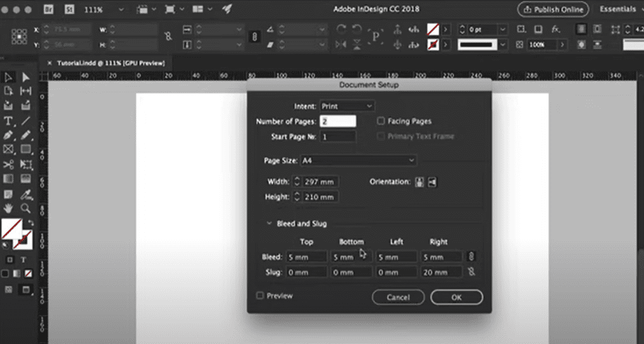Image resolution: width=644 pixels, height=344 pixels.
Task: Toggle constrain proportions for scaling
Action: (x=254, y=37)
